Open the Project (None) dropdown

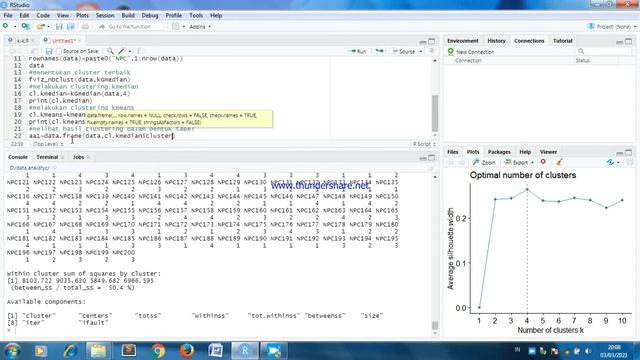(611, 27)
